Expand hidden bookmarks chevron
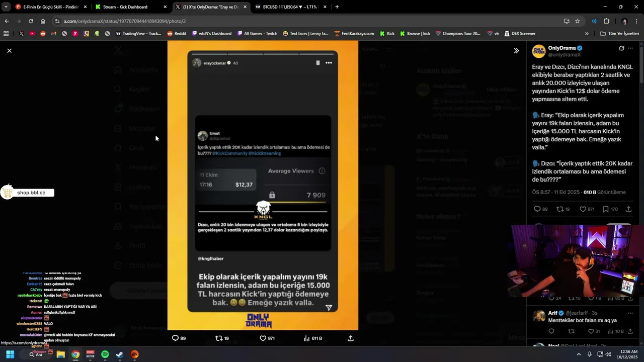644x362 pixels. (587, 34)
